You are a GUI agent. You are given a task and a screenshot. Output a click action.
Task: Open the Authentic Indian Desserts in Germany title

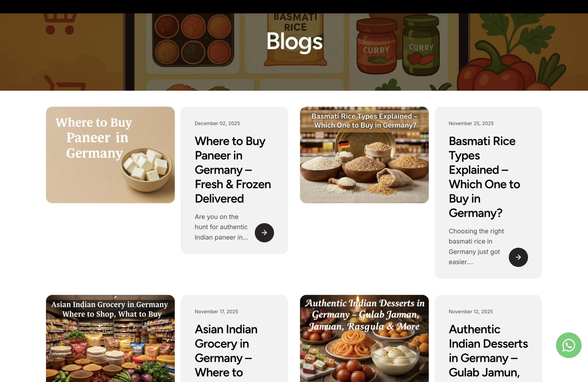[488, 350]
